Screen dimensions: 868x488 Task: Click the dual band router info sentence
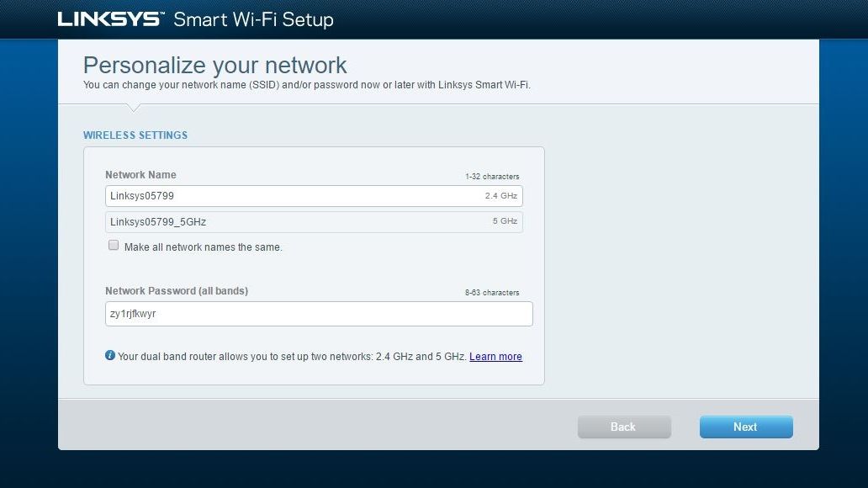[291, 357]
